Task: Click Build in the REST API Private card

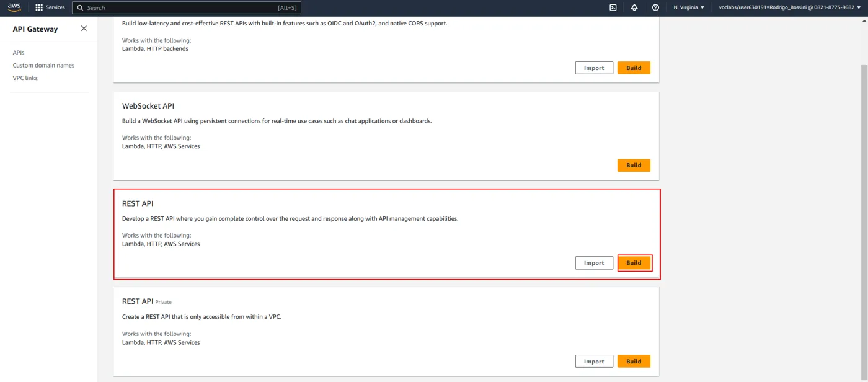Action: [634, 361]
